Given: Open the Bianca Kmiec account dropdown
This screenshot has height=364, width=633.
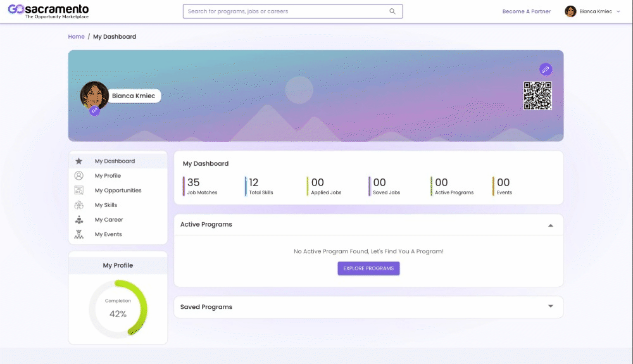Looking at the screenshot, I should pyautogui.click(x=592, y=11).
